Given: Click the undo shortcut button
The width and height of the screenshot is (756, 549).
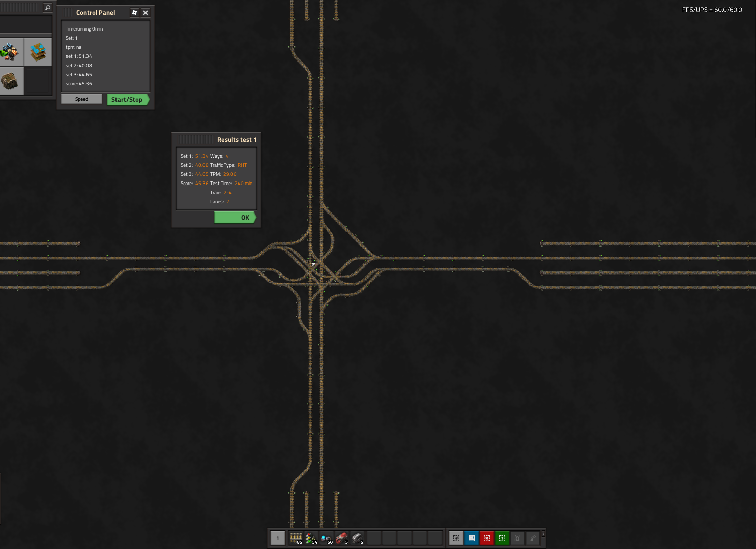Looking at the screenshot, I should point(456,538).
